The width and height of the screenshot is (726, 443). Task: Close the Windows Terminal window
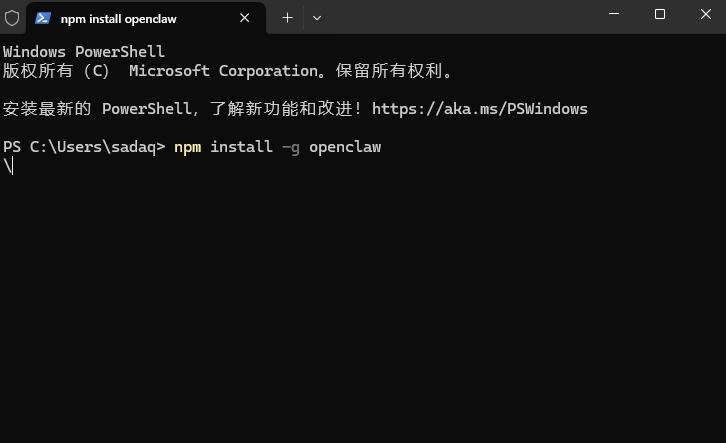[x=705, y=14]
